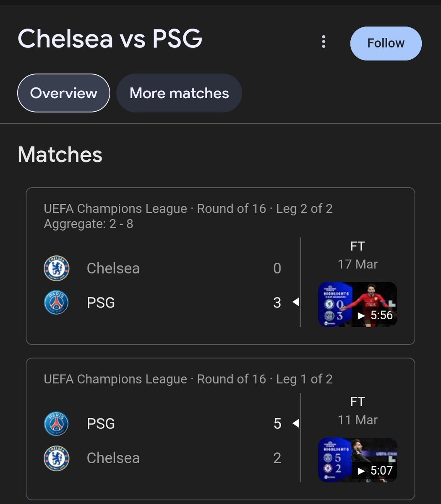Play the 5:07 highlights video
Viewport: 441px width, 504px height.
[357, 460]
